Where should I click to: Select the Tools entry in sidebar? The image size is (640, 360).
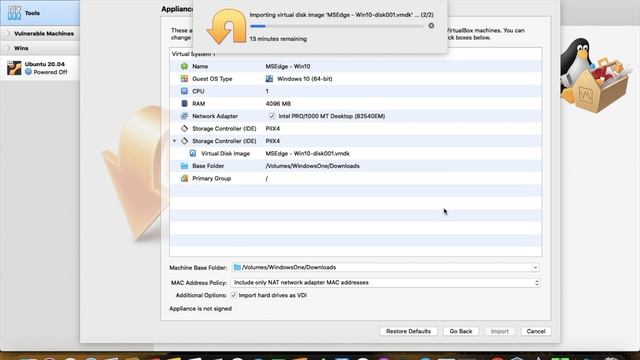click(x=40, y=13)
